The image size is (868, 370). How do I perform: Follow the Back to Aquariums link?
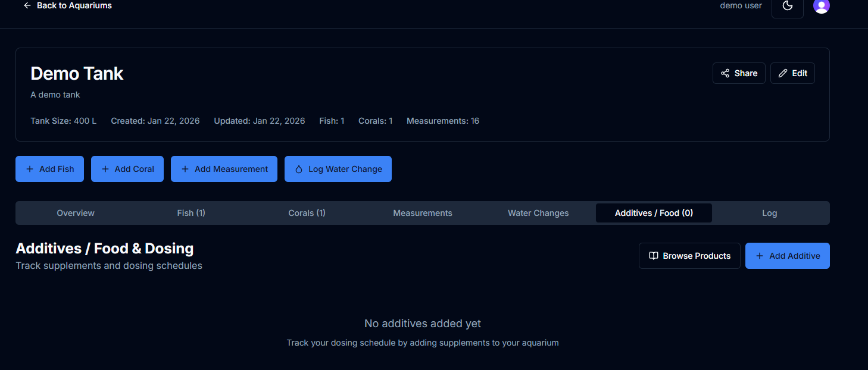(74, 5)
